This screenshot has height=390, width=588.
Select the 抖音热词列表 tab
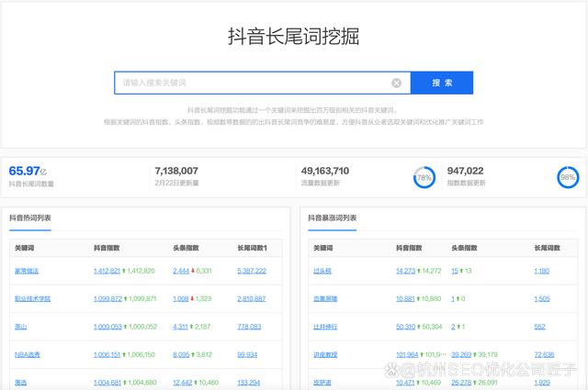click(x=30, y=217)
